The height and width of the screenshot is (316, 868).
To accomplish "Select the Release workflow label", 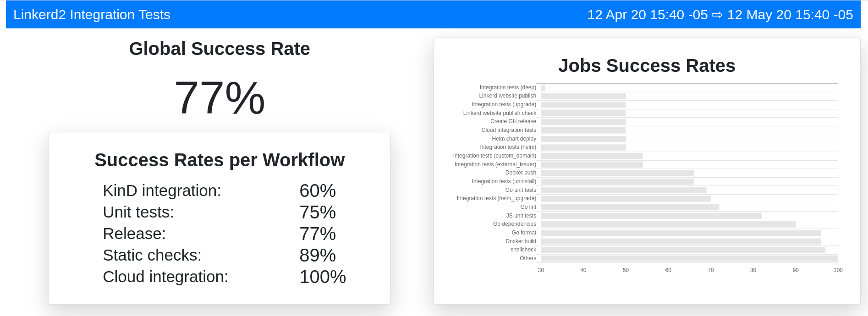I will pyautogui.click(x=134, y=234).
